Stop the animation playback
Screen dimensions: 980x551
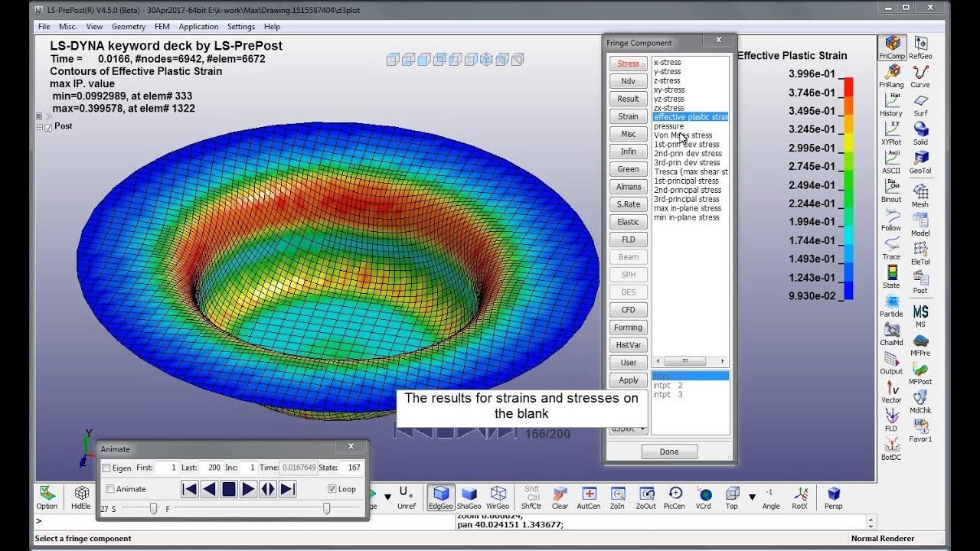point(229,489)
